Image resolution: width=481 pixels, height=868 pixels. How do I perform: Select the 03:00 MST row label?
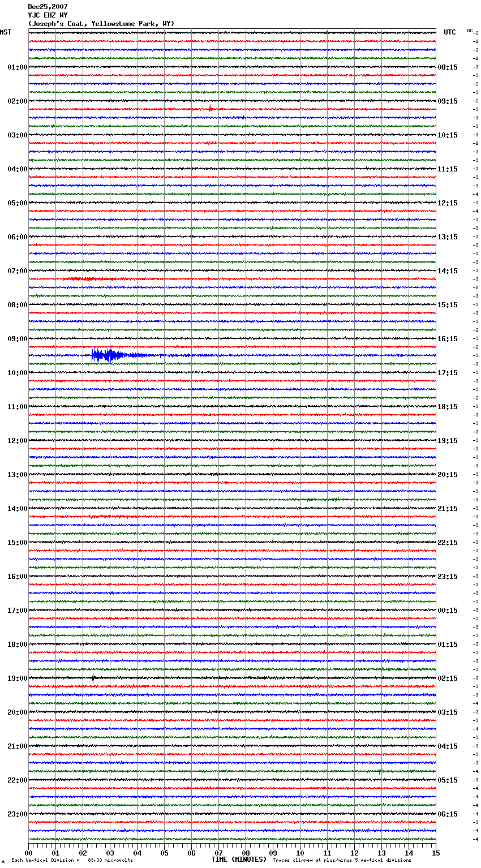pos(18,135)
